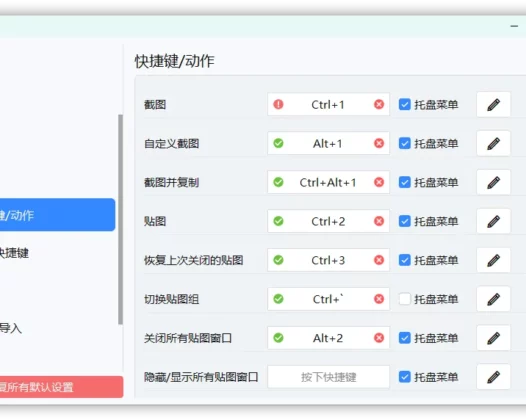Click the 截图并复制 row label
526x420 pixels.
[x=171, y=182]
